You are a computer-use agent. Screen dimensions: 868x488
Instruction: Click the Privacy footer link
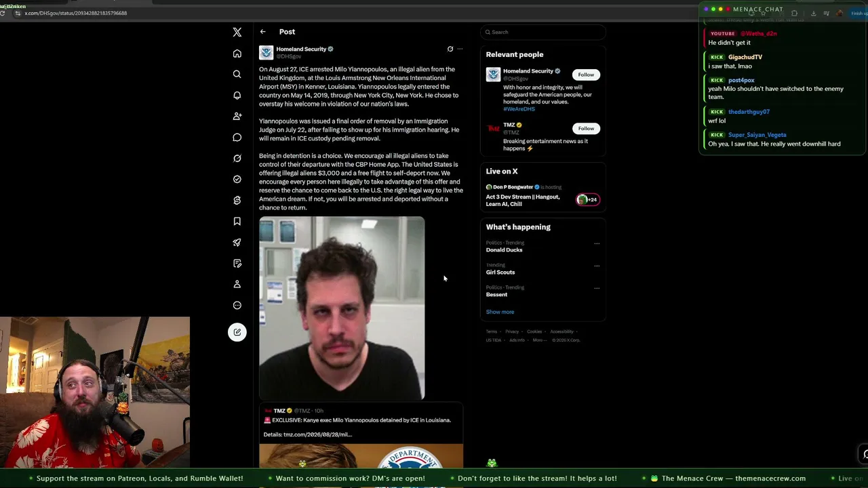(512, 331)
